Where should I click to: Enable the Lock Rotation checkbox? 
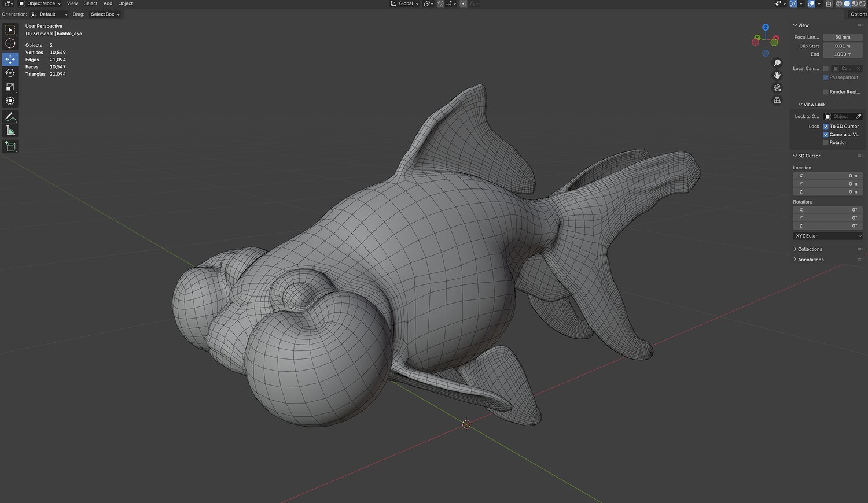[x=826, y=143]
